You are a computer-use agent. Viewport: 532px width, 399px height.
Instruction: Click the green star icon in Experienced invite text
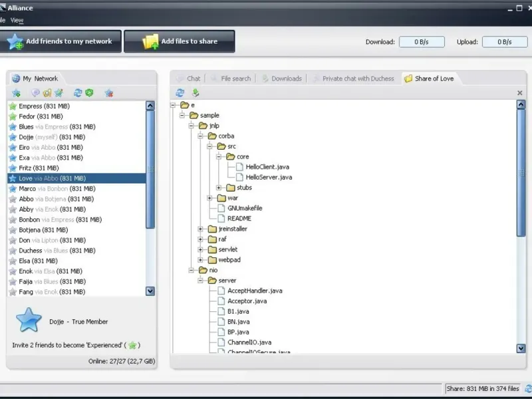coord(132,345)
